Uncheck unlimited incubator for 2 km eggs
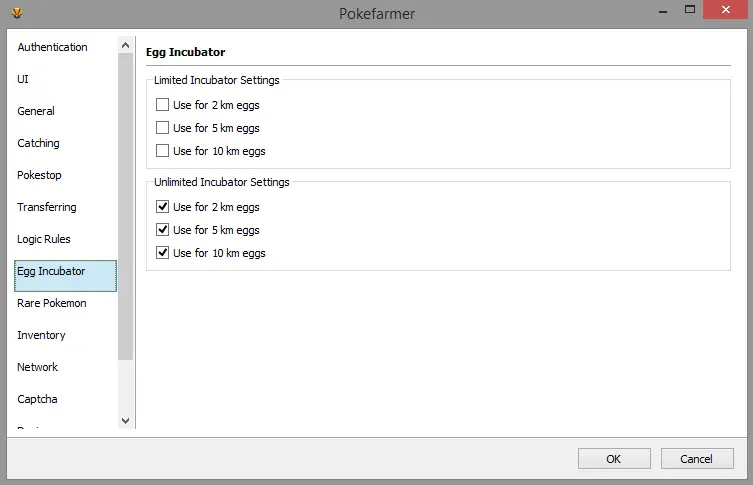 162,207
